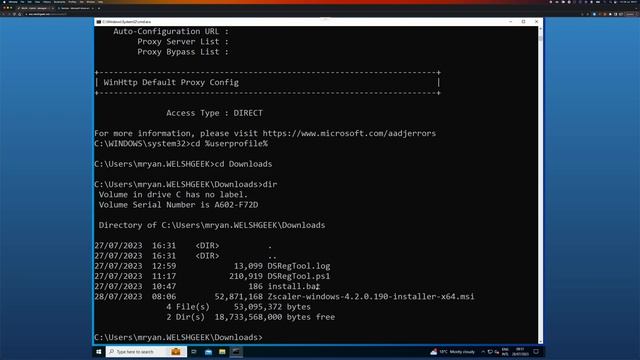Open File Explorer from the taskbar
Image resolution: width=640 pixels, height=360 pixels.
click(x=222, y=351)
